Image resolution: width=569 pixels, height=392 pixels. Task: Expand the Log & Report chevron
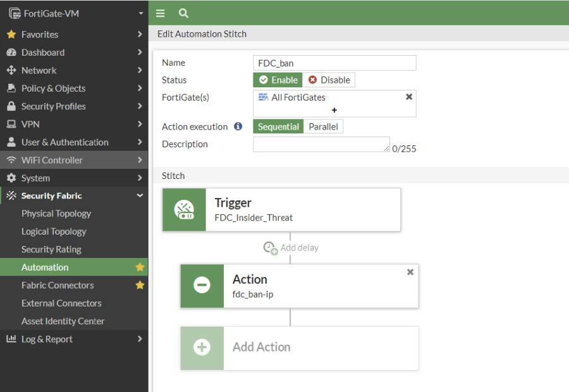[x=140, y=339]
